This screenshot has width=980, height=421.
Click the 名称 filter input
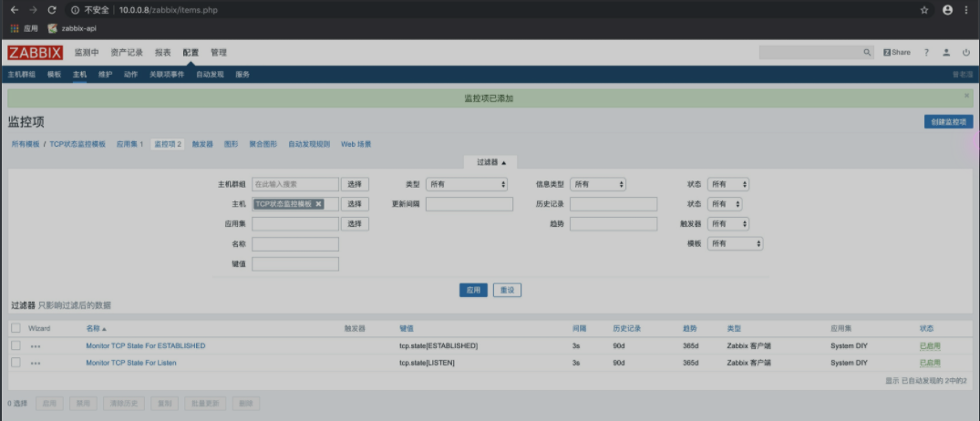click(x=295, y=243)
